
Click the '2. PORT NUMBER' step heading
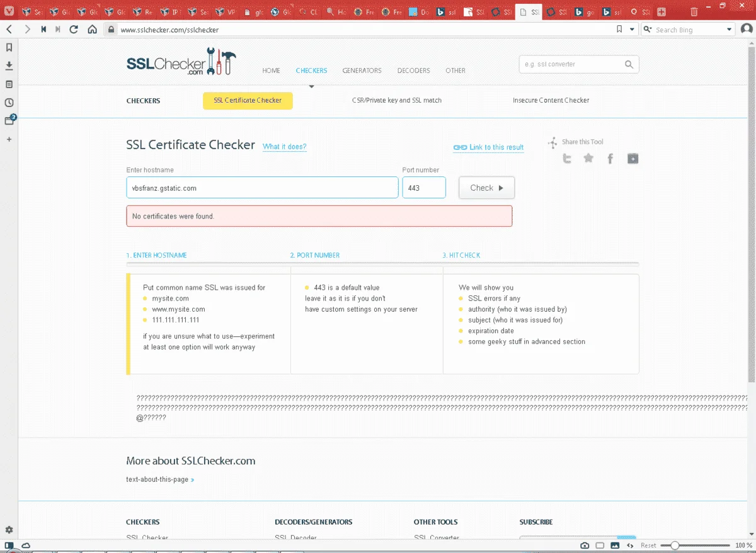314,255
